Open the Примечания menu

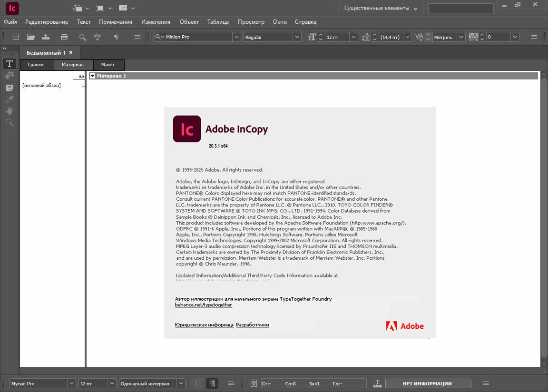[116, 22]
